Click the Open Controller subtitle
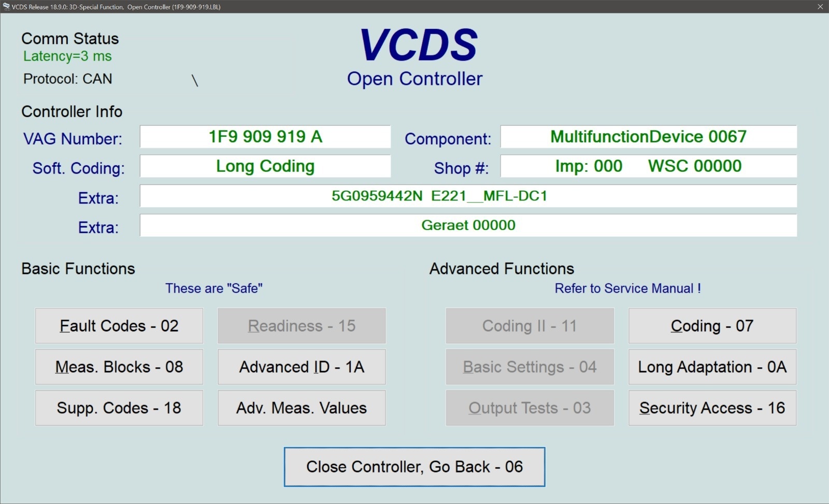829x504 pixels. 414,79
